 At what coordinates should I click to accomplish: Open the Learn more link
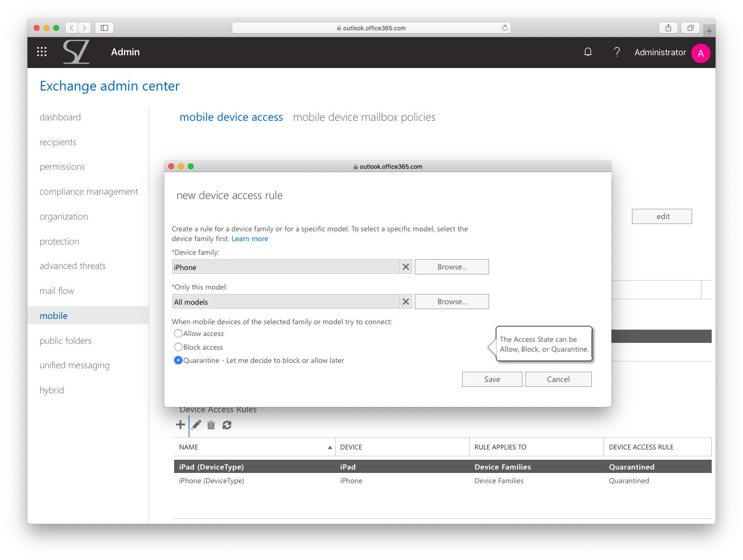click(250, 239)
